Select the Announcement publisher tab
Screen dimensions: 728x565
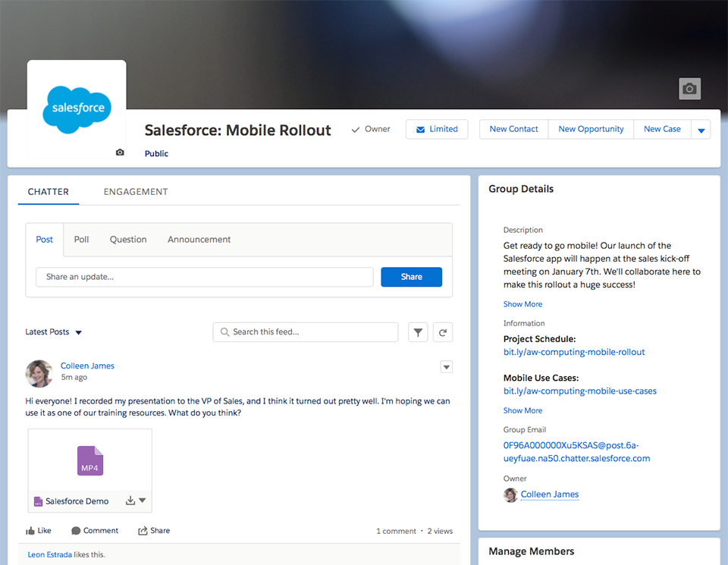[x=199, y=240]
